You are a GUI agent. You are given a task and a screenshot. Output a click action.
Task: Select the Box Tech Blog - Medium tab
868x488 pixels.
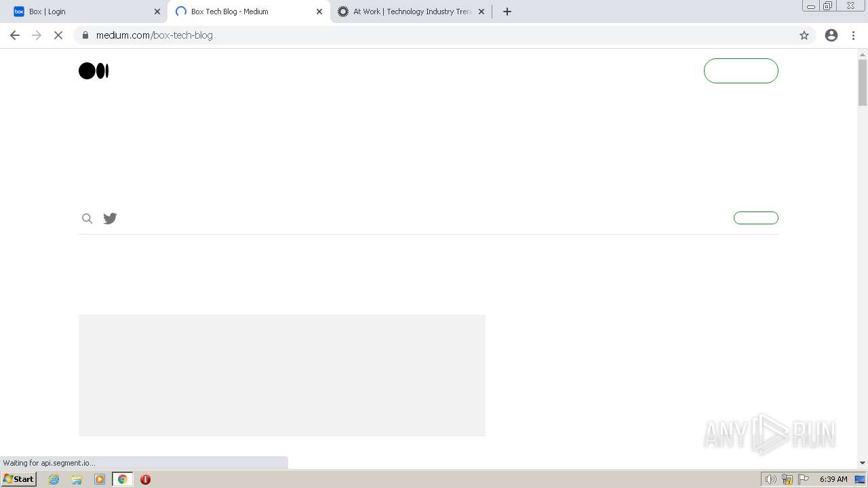248,12
